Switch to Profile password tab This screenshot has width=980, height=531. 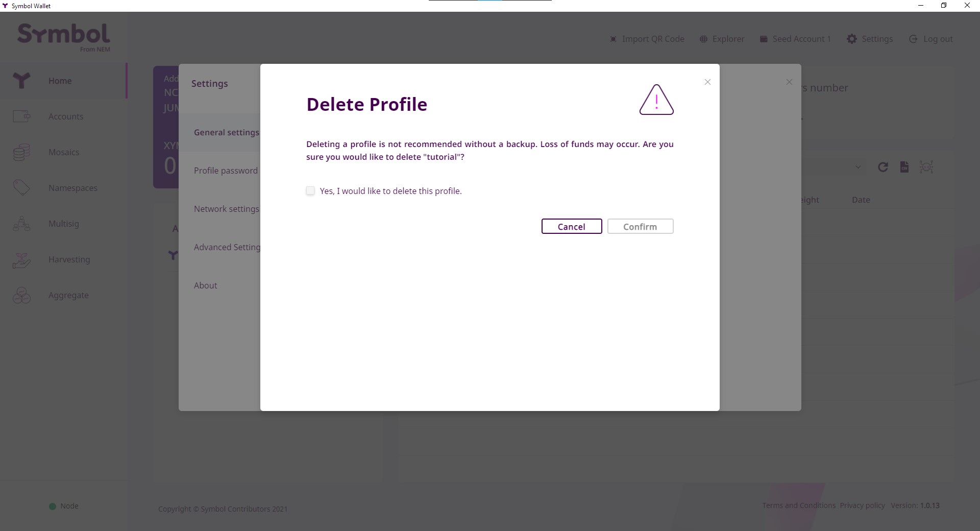click(226, 171)
